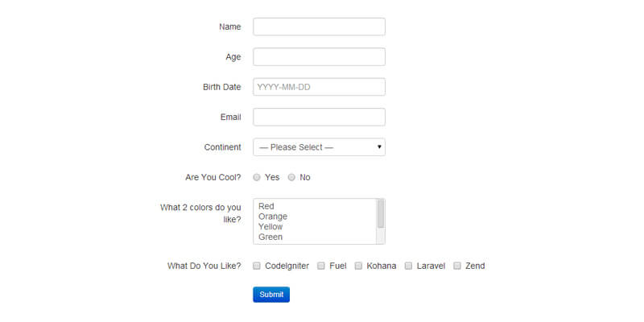Click the colors list scrollbar thumb
The height and width of the screenshot is (322, 644).
pyautogui.click(x=381, y=213)
